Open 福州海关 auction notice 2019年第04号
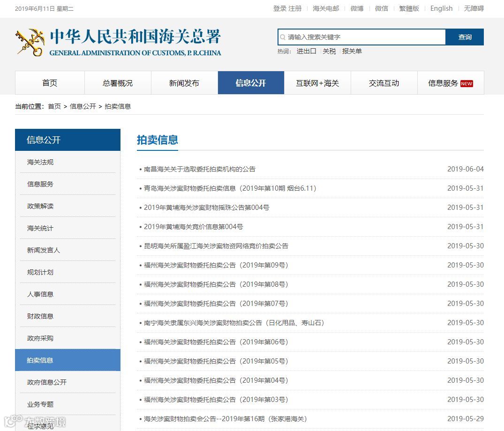The width and height of the screenshot is (504, 431). [216, 380]
